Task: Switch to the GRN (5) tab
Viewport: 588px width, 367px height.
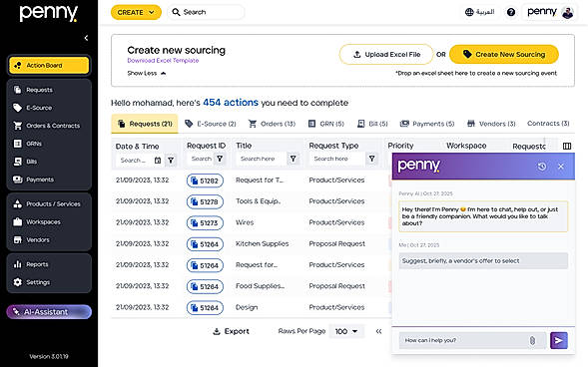Action: (x=325, y=124)
